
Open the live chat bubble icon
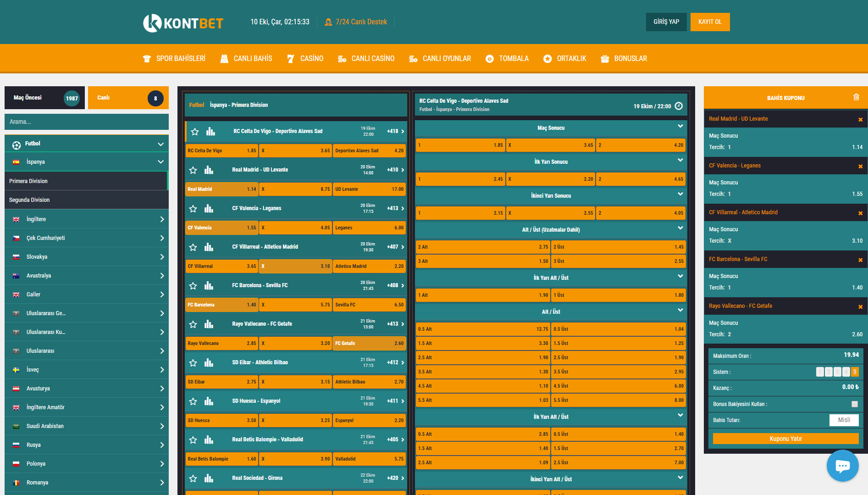coord(842,466)
